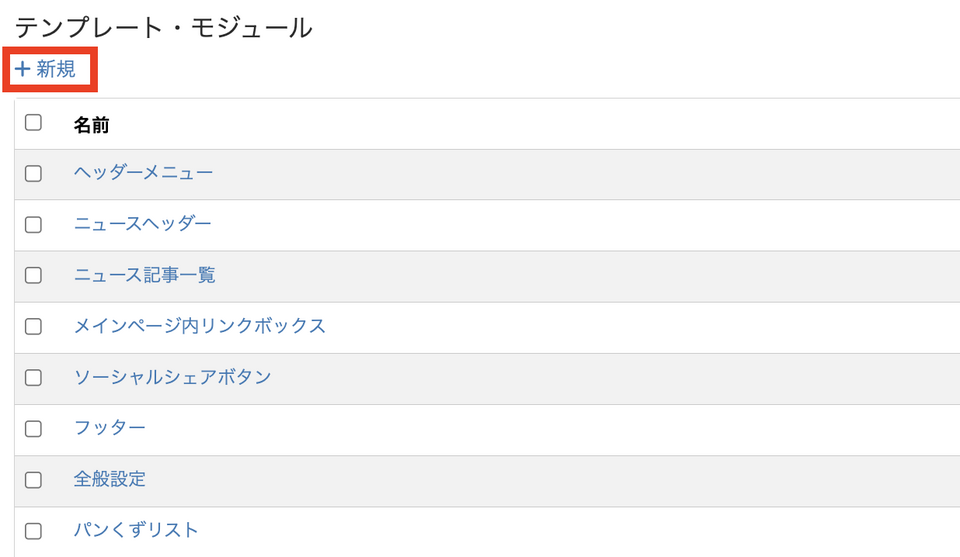Open the ニュースヘッダー module
This screenshot has width=960, height=557.
coord(142,224)
